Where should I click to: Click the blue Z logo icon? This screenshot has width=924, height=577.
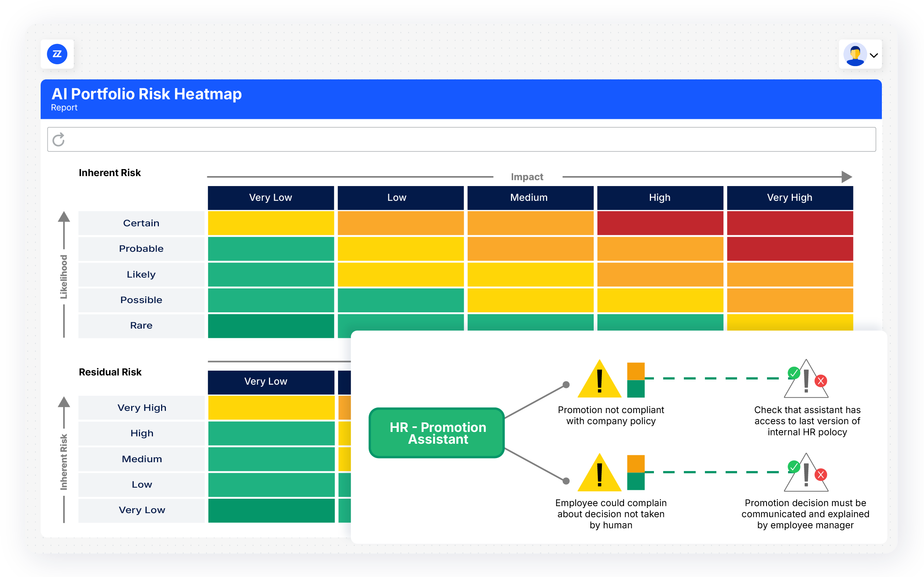(x=57, y=54)
